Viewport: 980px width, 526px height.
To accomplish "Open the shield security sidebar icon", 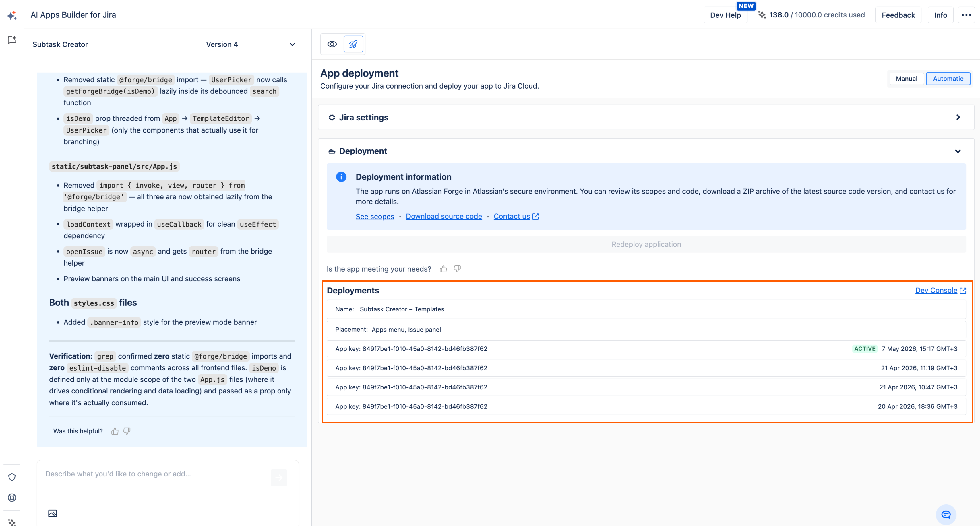I will (12, 477).
